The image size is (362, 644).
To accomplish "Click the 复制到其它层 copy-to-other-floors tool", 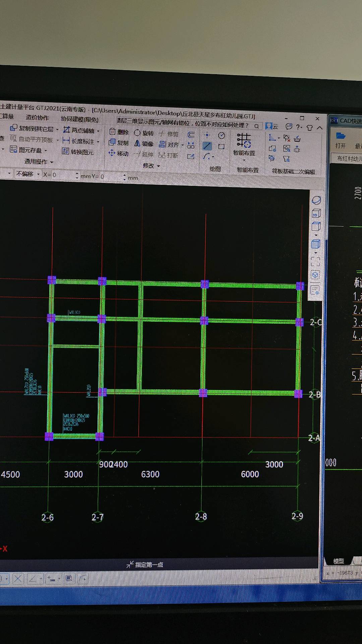I will click(x=32, y=128).
